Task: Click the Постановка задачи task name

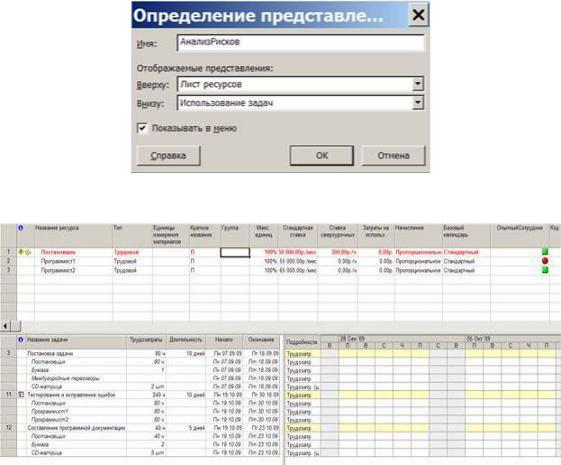Action: click(50, 353)
